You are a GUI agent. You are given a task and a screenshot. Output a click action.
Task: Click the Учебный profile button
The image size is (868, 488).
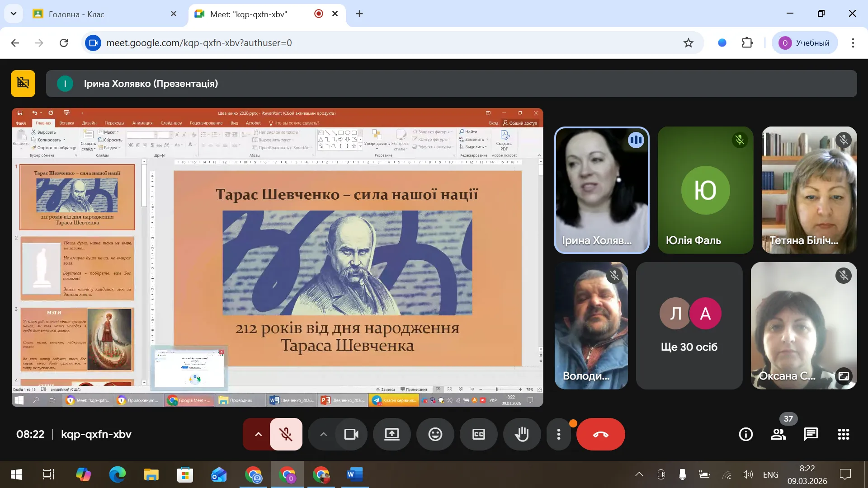(x=804, y=43)
